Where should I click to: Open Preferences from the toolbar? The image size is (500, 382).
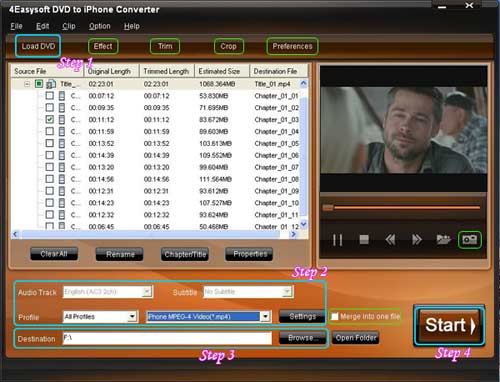292,46
